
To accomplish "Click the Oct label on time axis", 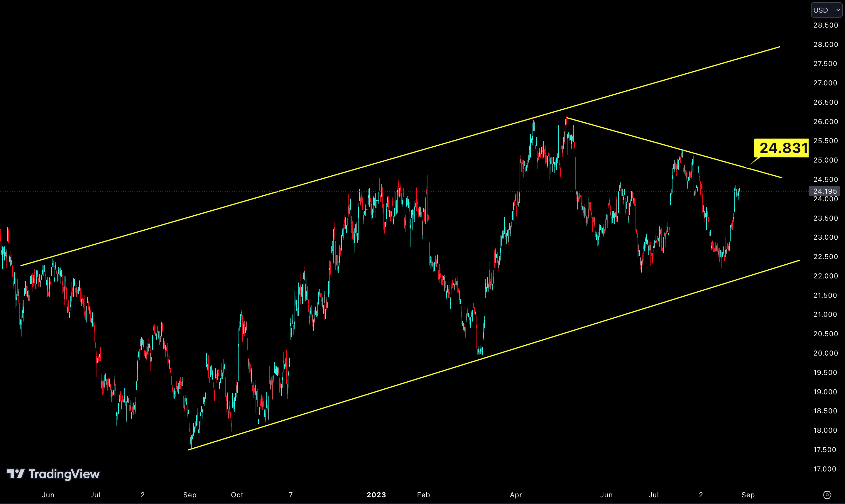I will (237, 495).
